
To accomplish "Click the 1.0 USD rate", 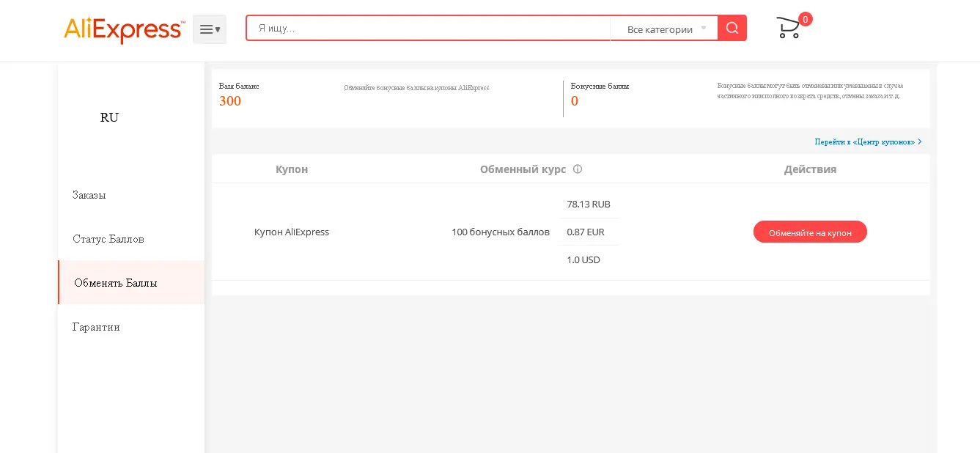I will [x=583, y=259].
